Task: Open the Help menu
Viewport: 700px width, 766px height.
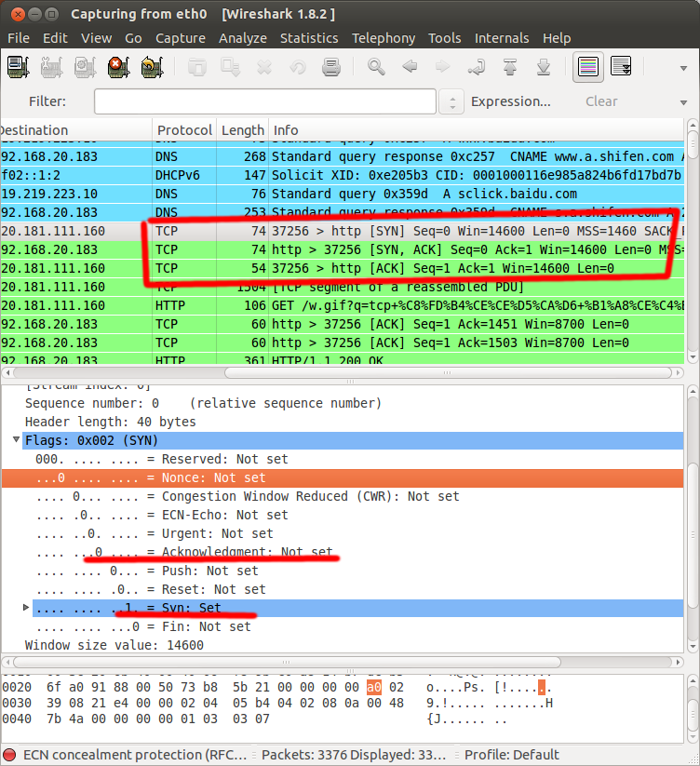Action: pos(557,38)
